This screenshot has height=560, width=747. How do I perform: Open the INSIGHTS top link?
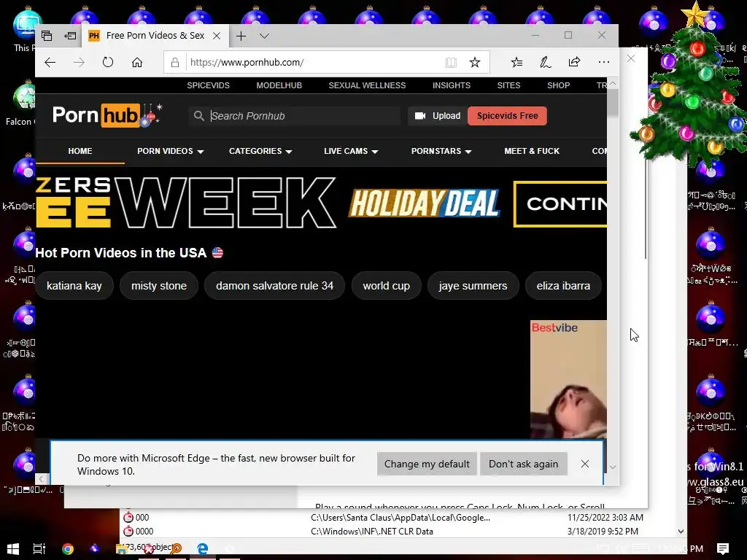[452, 85]
